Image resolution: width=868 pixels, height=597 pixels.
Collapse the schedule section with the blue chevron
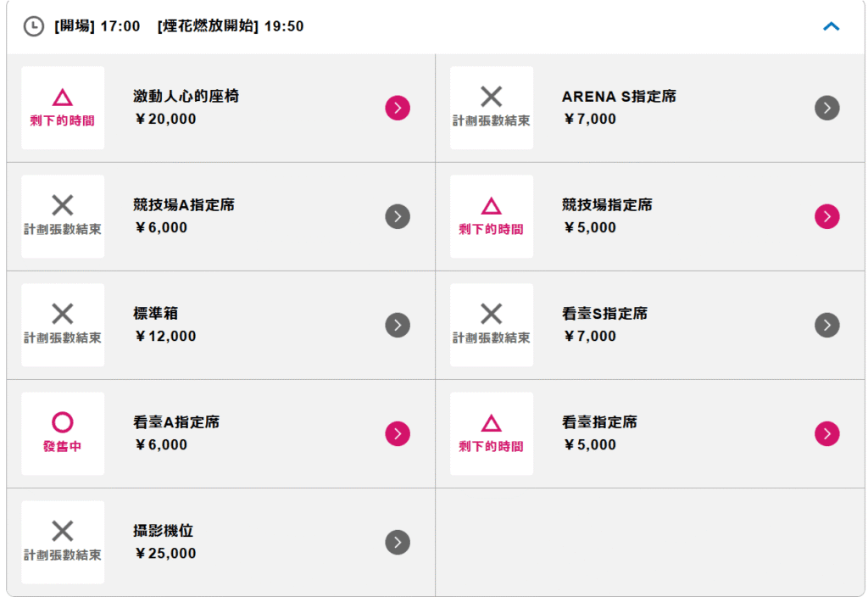(831, 26)
